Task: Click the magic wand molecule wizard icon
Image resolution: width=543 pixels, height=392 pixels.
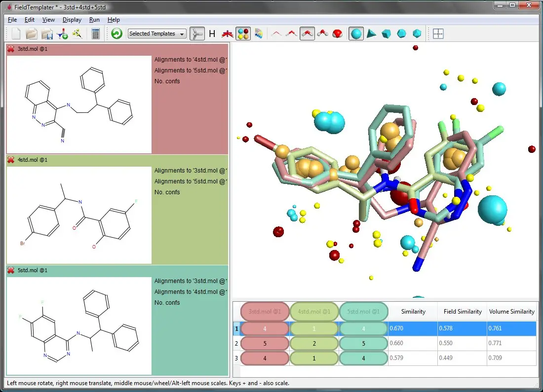Action: tap(77, 34)
